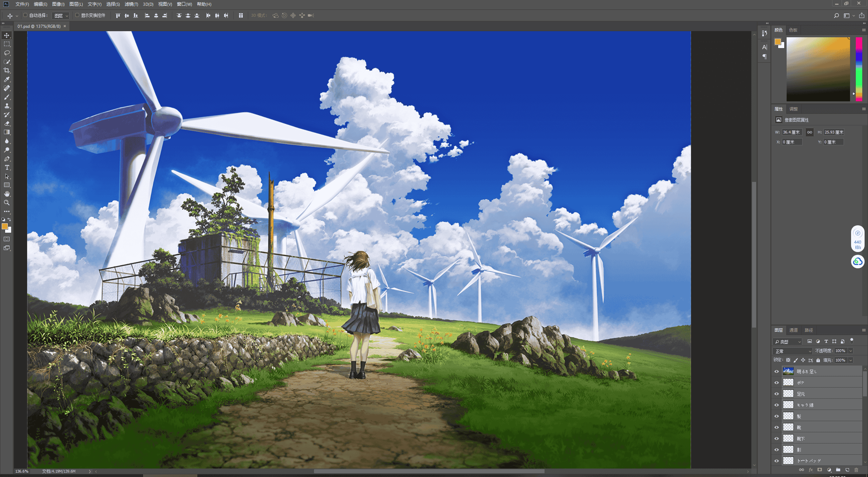Viewport: 868px width, 477px height.
Task: Open the color panel flyout menu
Action: tap(864, 30)
